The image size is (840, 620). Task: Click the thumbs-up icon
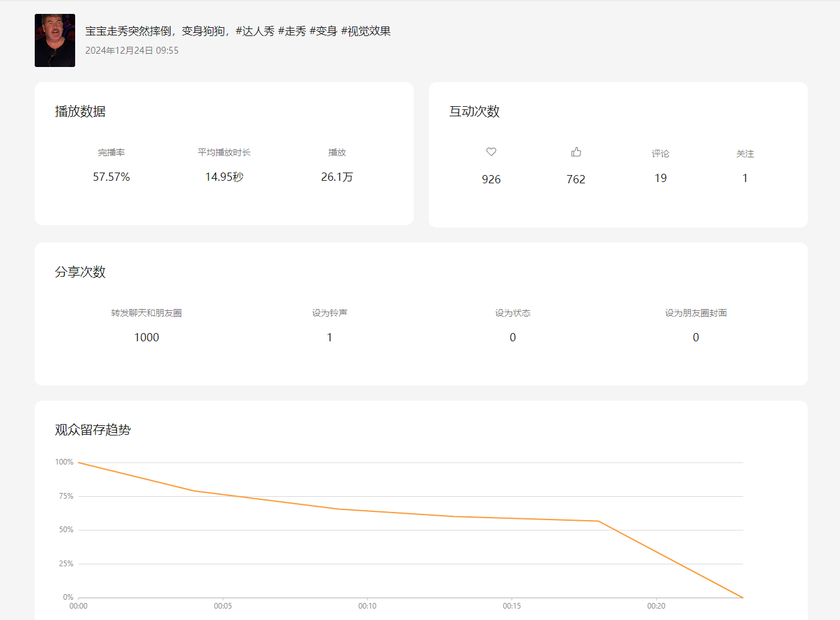click(x=576, y=152)
